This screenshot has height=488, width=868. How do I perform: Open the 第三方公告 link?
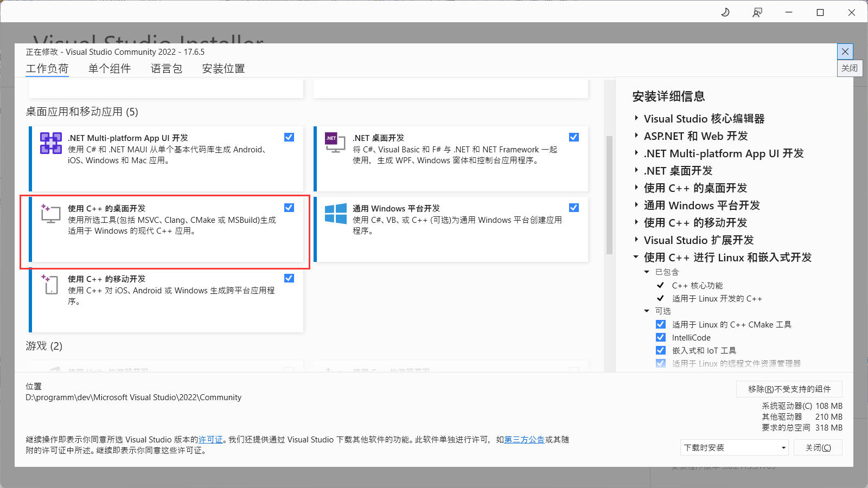[x=525, y=439]
